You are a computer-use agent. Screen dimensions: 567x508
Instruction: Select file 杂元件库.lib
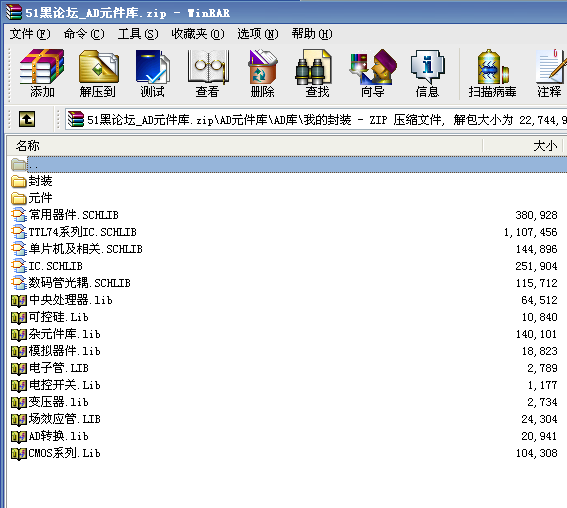(64, 334)
